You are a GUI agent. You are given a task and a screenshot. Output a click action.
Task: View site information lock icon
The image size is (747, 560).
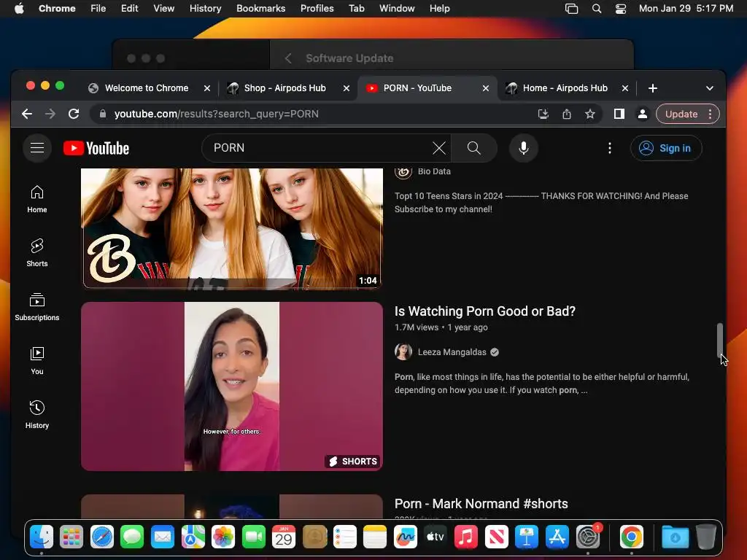102,114
